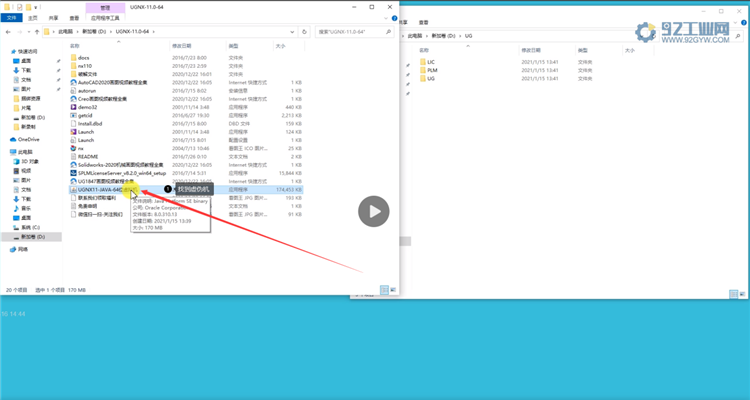This screenshot has width=750, height=400.
Task: Open 系统 (C:) drive in navigation pane
Action: 27,227
